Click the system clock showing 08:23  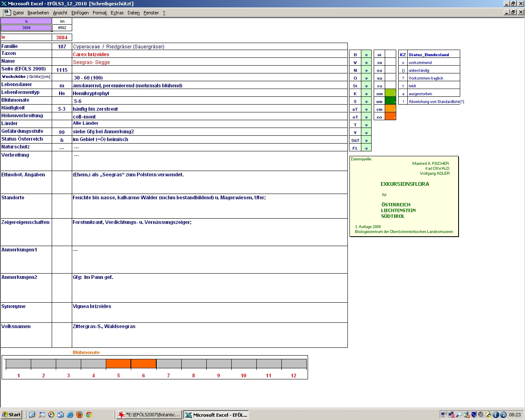click(515, 415)
